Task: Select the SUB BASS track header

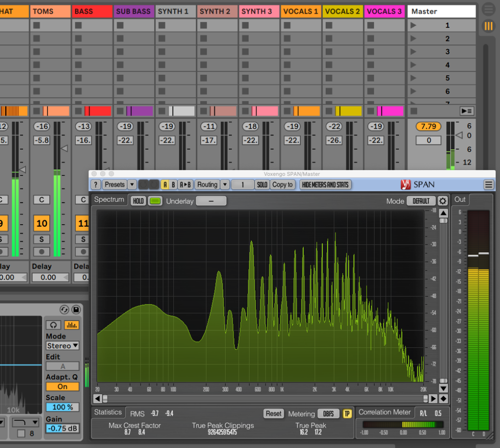Action: pos(134,12)
